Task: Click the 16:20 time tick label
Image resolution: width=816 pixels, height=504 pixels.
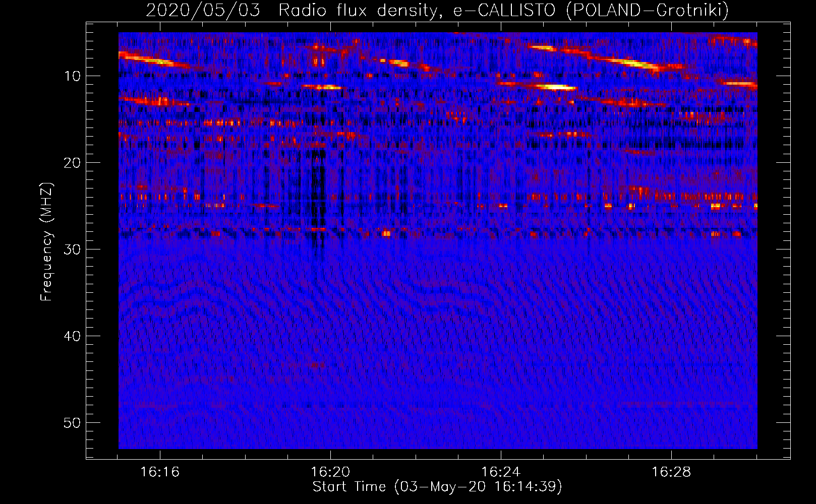Action: (330, 472)
